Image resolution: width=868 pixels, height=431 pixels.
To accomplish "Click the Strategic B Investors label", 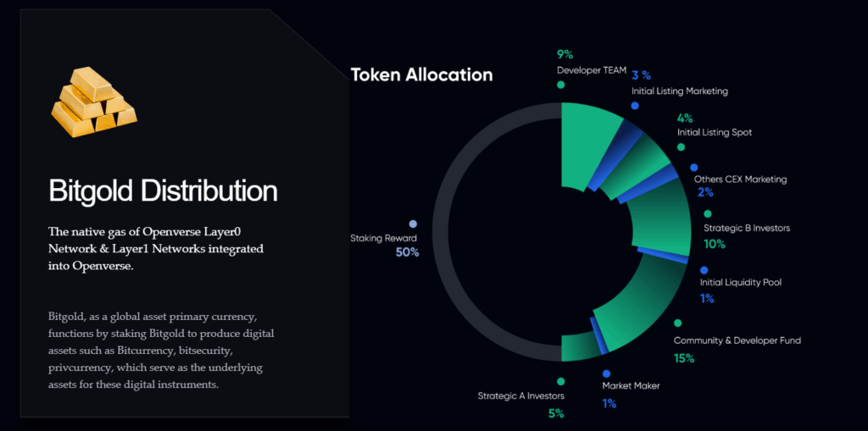I will pyautogui.click(x=747, y=228).
